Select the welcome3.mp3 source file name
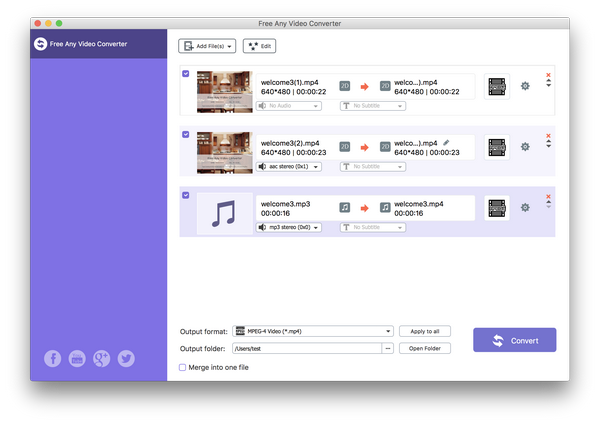Viewport: 600px width, 424px height. 285,204
